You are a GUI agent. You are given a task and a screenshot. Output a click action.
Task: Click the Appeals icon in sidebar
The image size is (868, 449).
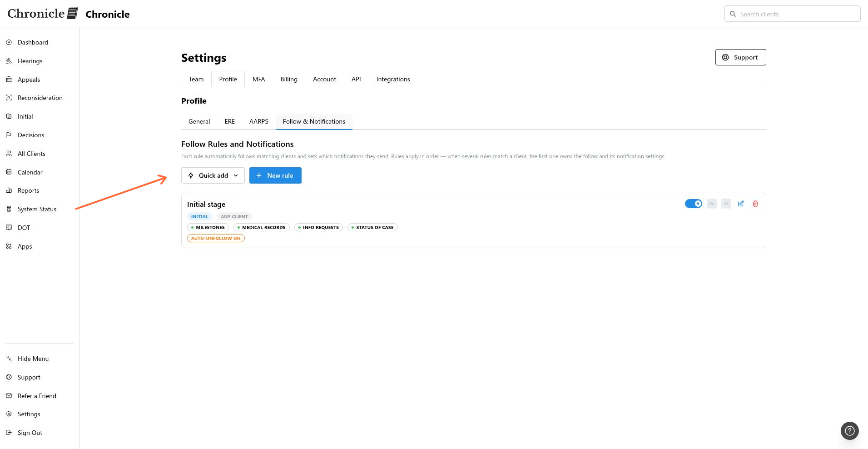coord(9,80)
